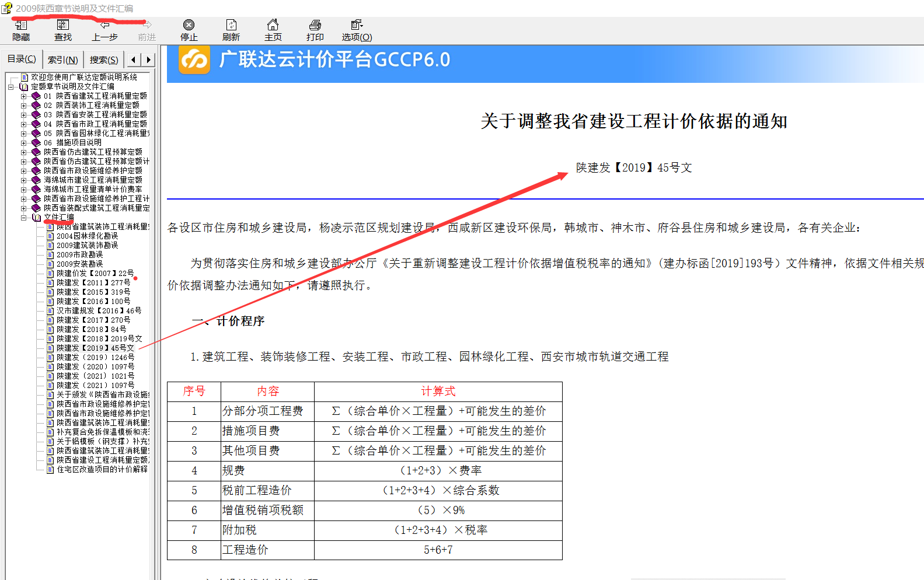Open 陕建发【2018】2019号文 topic
The height and width of the screenshot is (580, 924).
click(99, 338)
